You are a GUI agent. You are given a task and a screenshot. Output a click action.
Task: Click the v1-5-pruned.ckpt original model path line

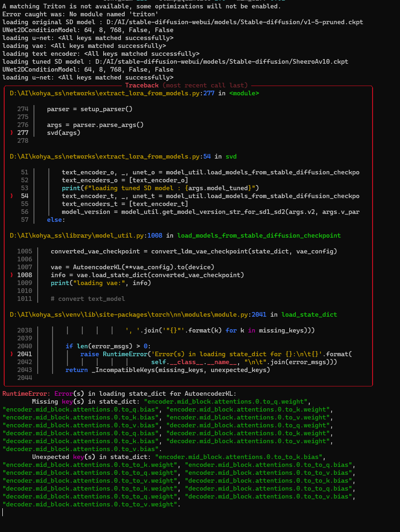pos(186,22)
